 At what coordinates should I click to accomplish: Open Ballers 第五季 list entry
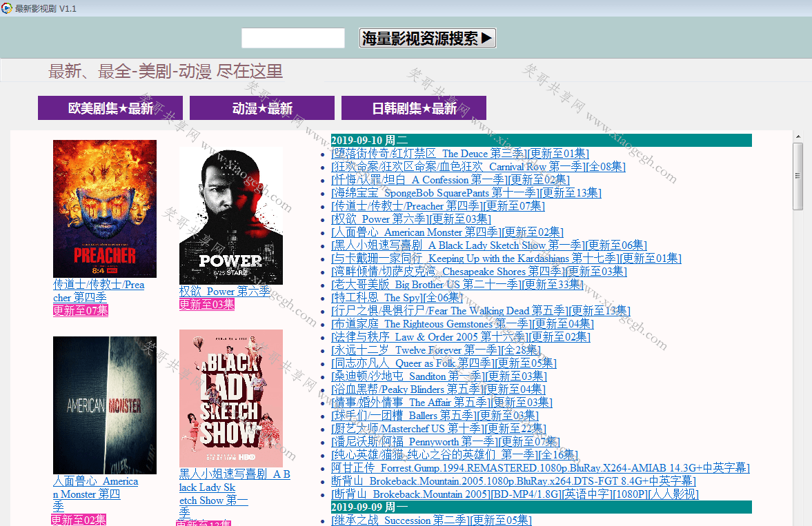click(x=435, y=416)
